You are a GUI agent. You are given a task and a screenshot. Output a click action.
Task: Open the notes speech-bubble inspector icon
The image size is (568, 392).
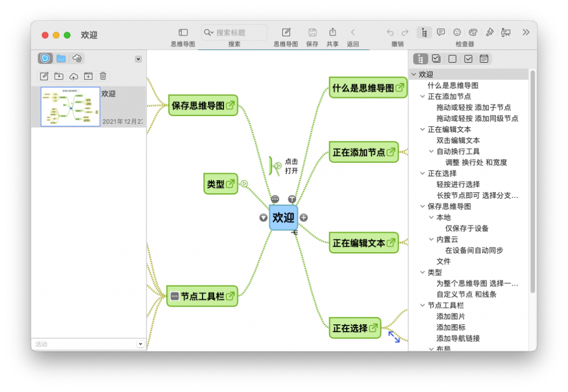point(440,32)
